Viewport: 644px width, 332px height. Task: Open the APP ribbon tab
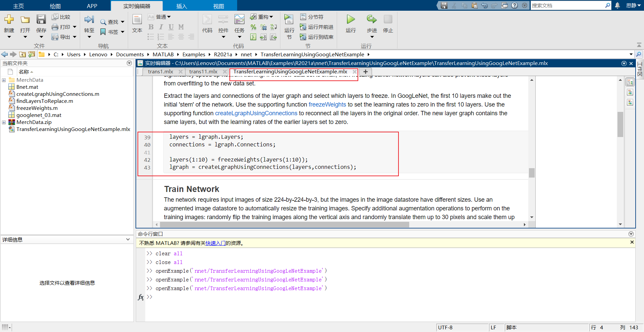tap(92, 6)
